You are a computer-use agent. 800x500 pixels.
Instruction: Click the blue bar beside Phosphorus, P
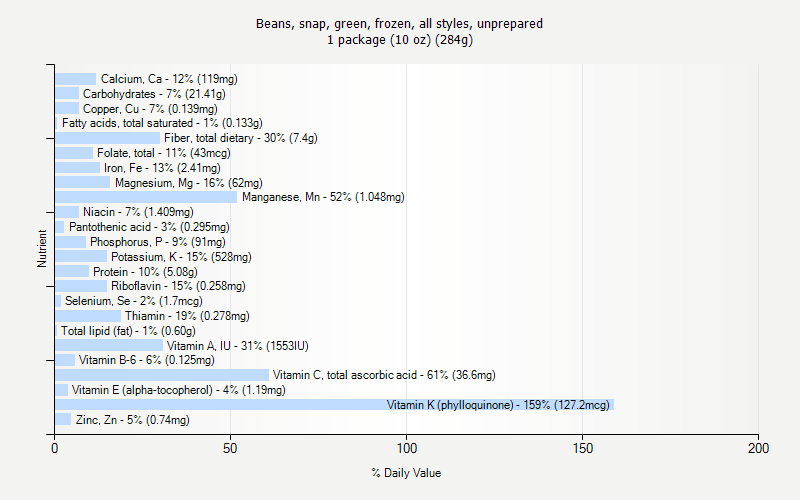point(70,242)
